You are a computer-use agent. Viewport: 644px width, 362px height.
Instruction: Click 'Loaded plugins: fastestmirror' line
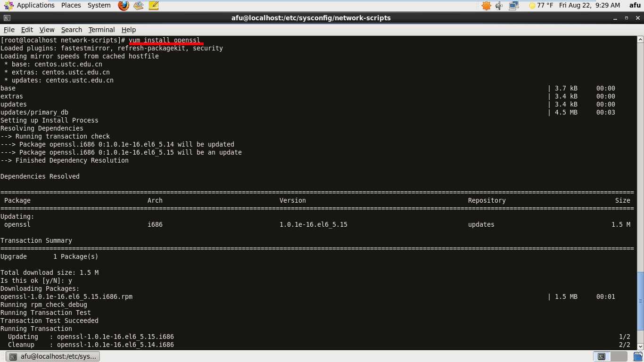[x=112, y=48]
